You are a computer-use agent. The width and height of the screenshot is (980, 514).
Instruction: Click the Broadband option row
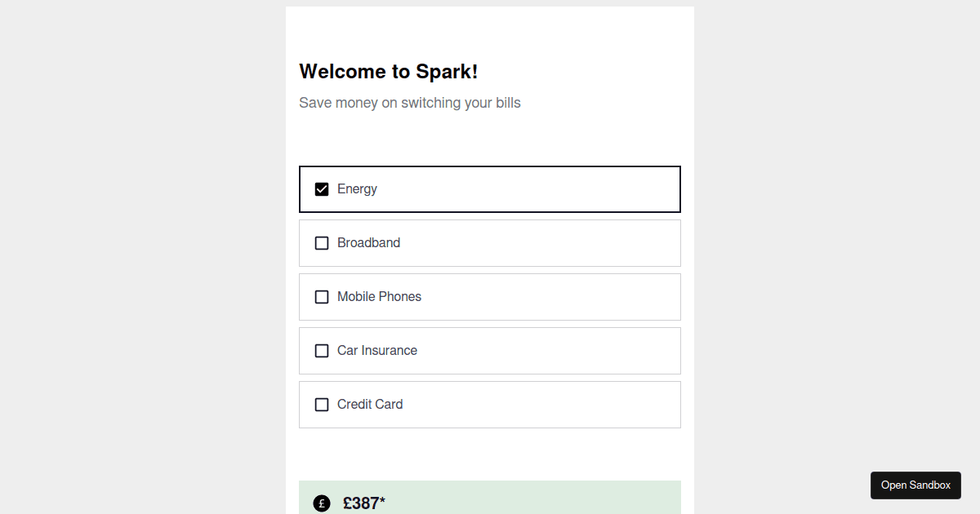click(x=490, y=242)
